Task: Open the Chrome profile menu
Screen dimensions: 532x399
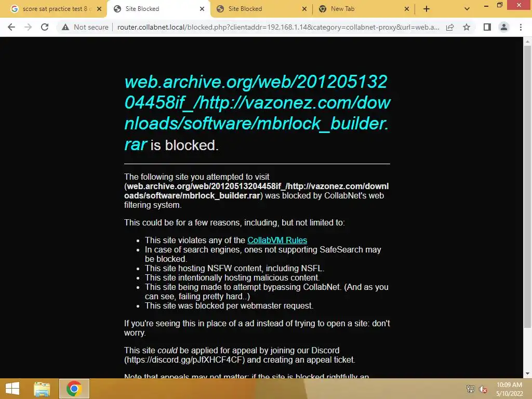Action: [504, 27]
